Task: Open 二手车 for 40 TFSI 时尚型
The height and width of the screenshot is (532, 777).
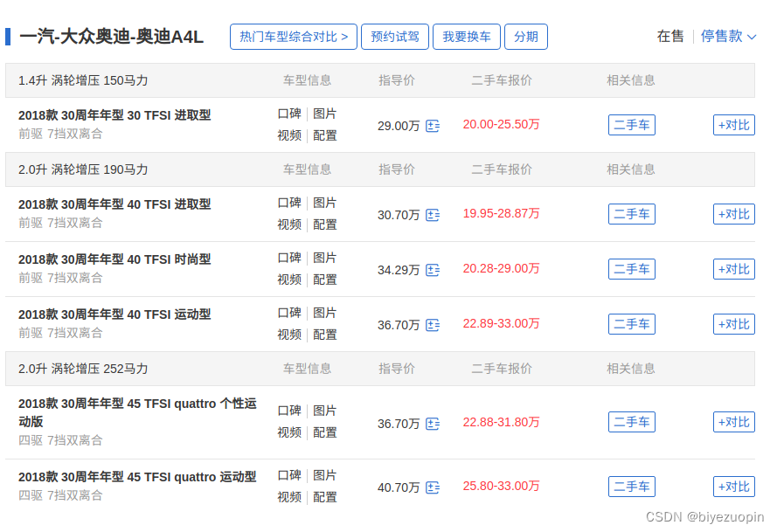Action: click(x=632, y=269)
